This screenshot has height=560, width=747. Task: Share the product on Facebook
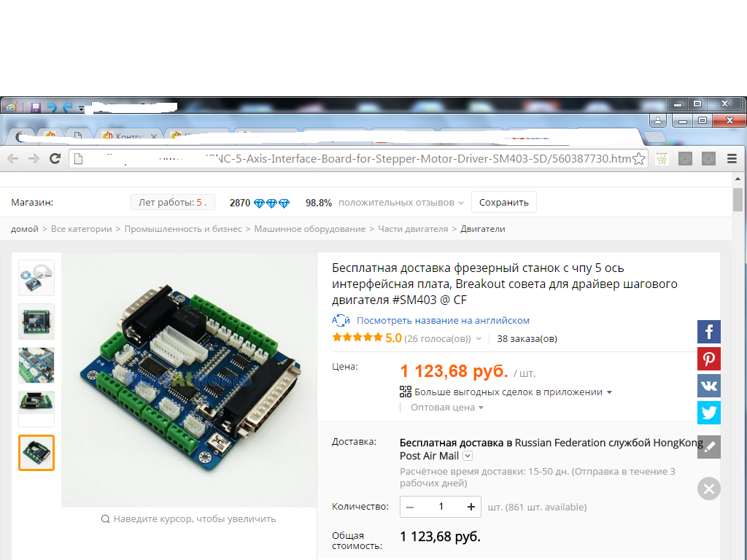(709, 332)
